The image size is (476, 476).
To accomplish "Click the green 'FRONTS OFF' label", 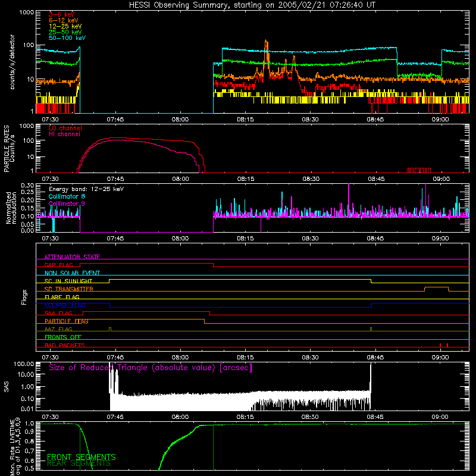I will pos(63,337).
